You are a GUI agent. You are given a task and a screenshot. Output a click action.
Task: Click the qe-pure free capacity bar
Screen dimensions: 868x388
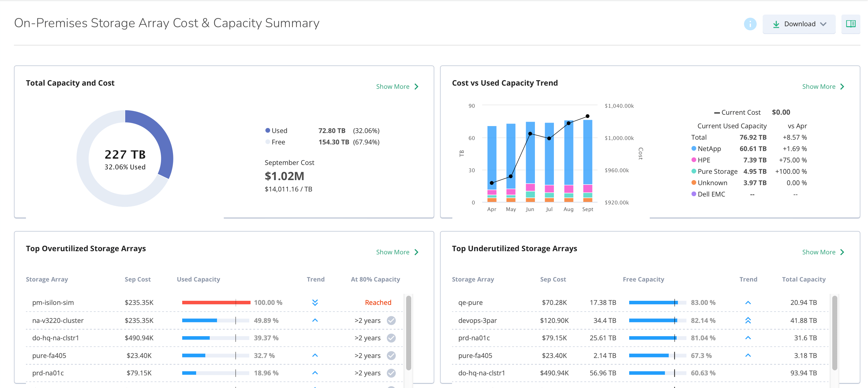(657, 302)
